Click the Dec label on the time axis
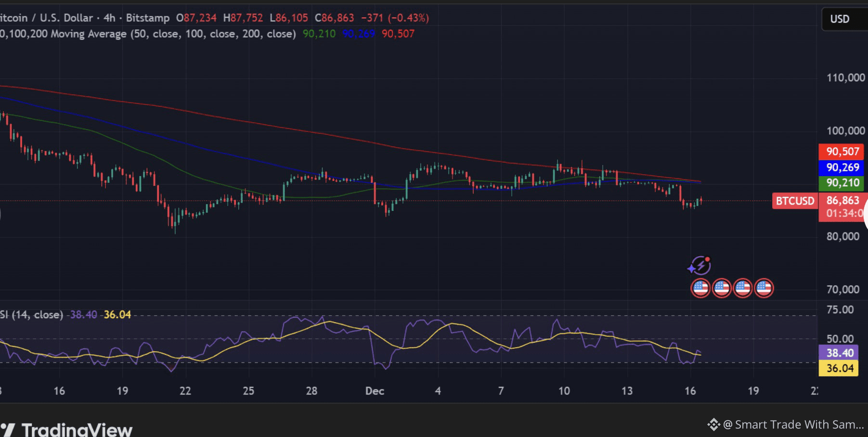 coord(375,391)
